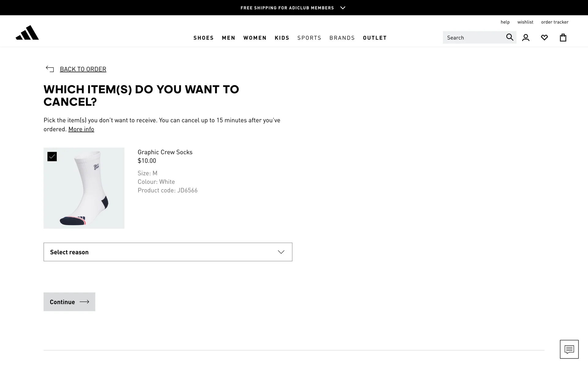The image size is (588, 368).
Task: Open the wishlist heart icon
Action: pyautogui.click(x=544, y=37)
